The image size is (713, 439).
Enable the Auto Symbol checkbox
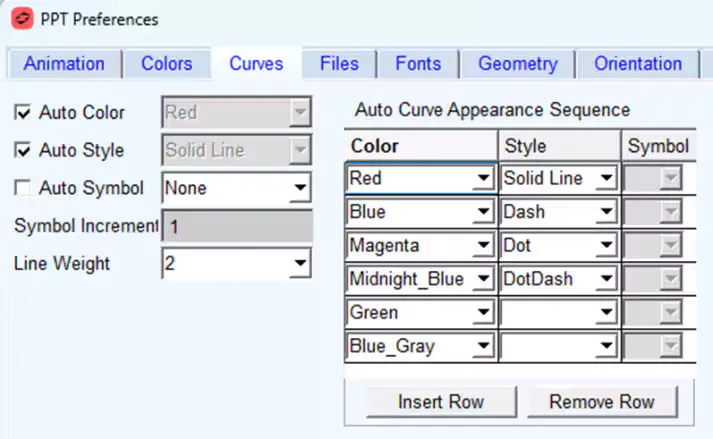tap(22, 188)
